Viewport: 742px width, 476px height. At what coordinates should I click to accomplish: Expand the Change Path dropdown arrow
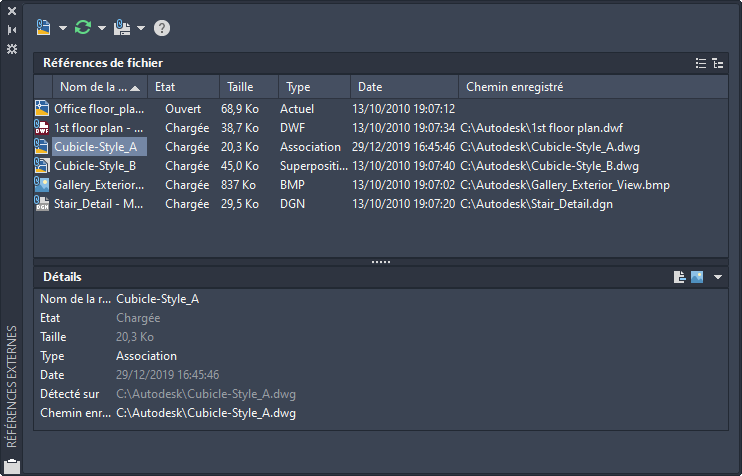pos(141,28)
